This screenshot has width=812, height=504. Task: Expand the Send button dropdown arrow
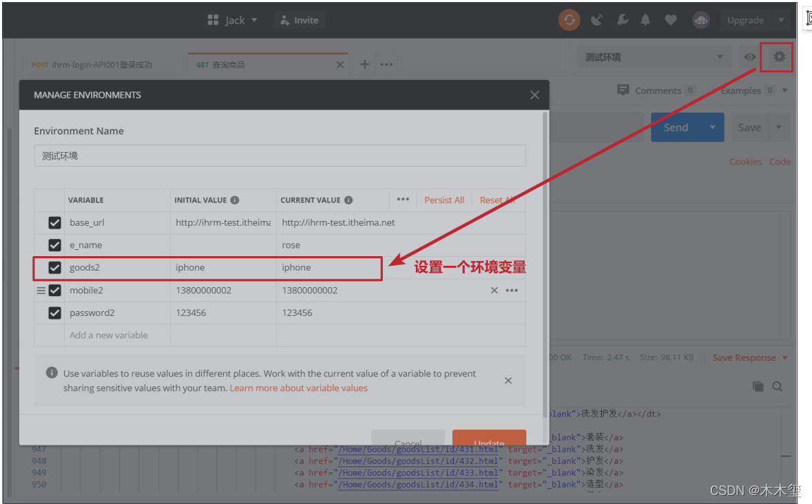pos(713,127)
